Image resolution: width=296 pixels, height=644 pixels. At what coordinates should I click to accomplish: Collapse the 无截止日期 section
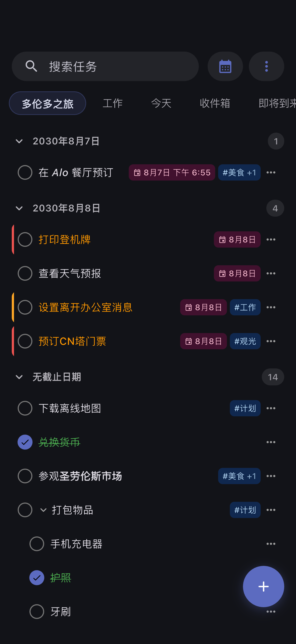click(x=19, y=377)
